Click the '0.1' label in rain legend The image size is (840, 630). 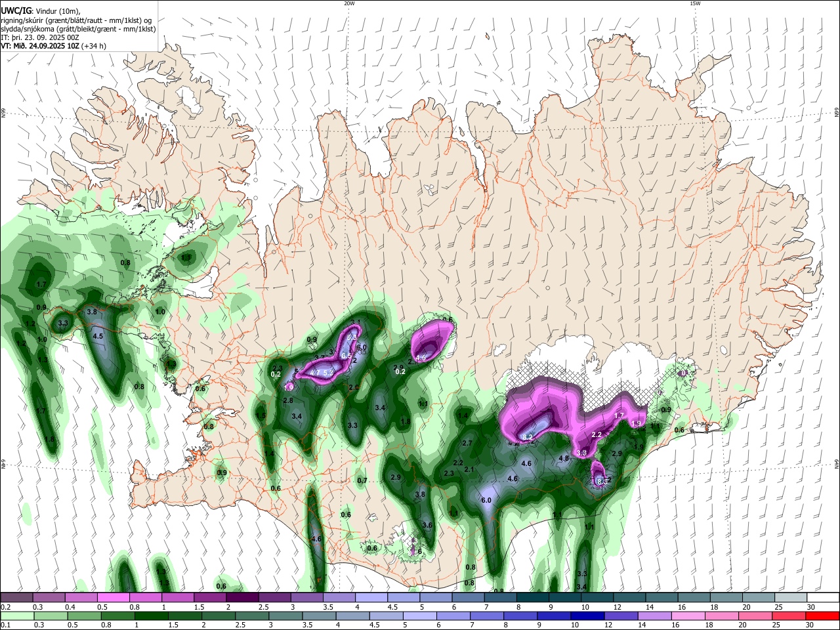click(4, 625)
